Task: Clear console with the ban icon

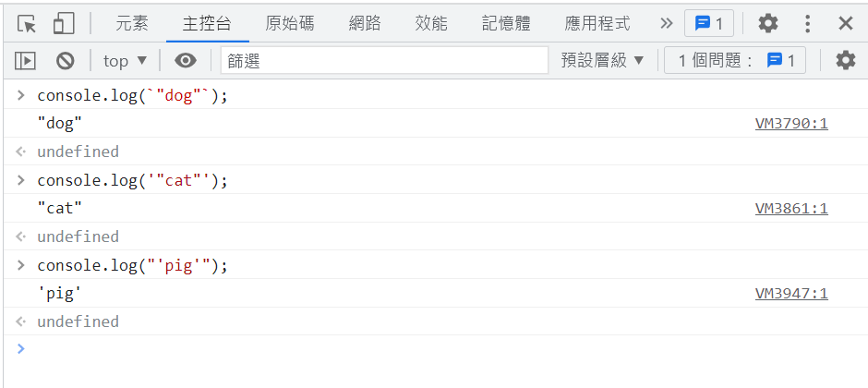Action: pos(66,60)
